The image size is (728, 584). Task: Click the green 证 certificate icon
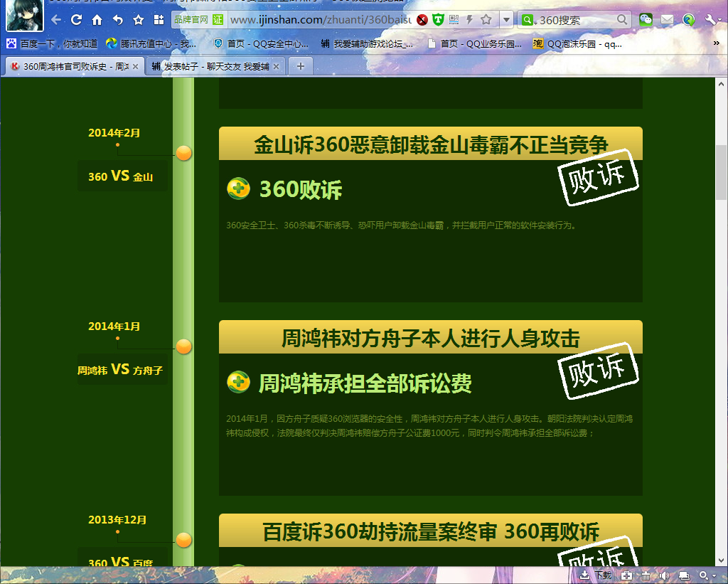click(218, 19)
